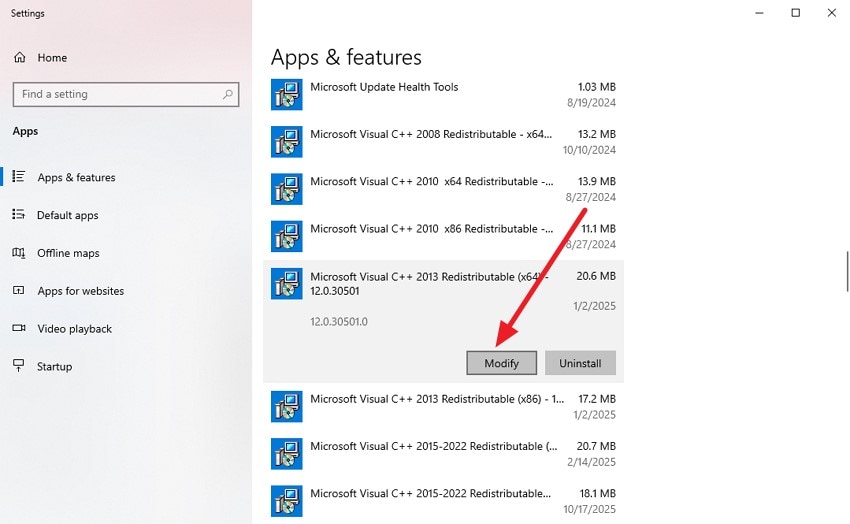Click the vertical scrollbar thumb of app list

847,271
